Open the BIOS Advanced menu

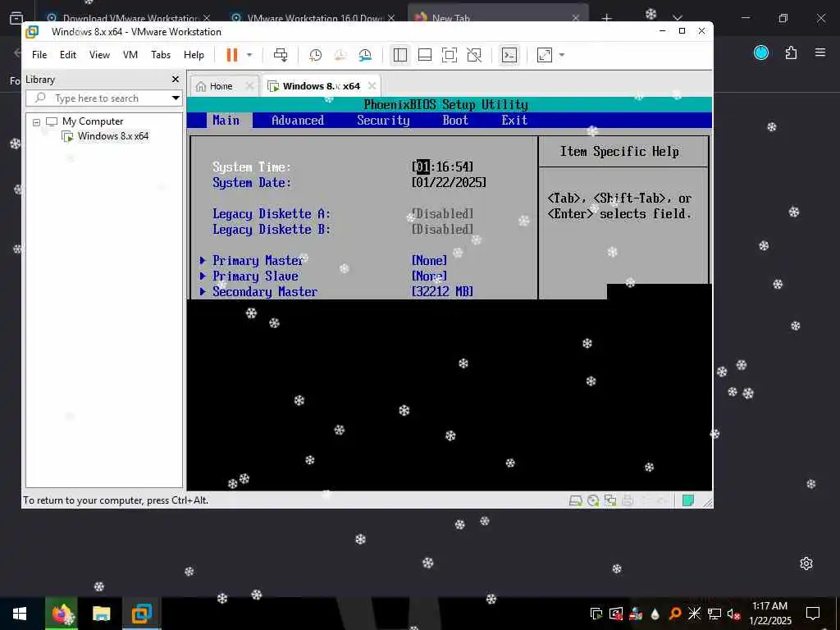coord(298,120)
